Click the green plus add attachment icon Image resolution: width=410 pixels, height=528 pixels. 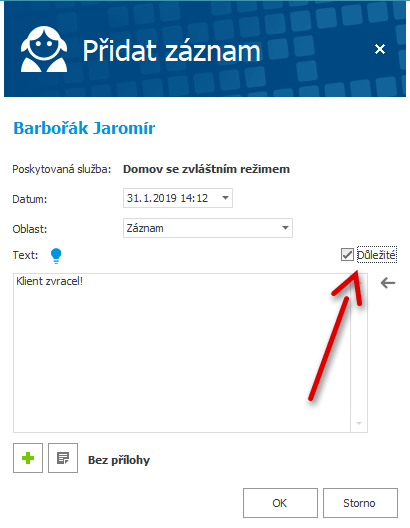pos(28,458)
